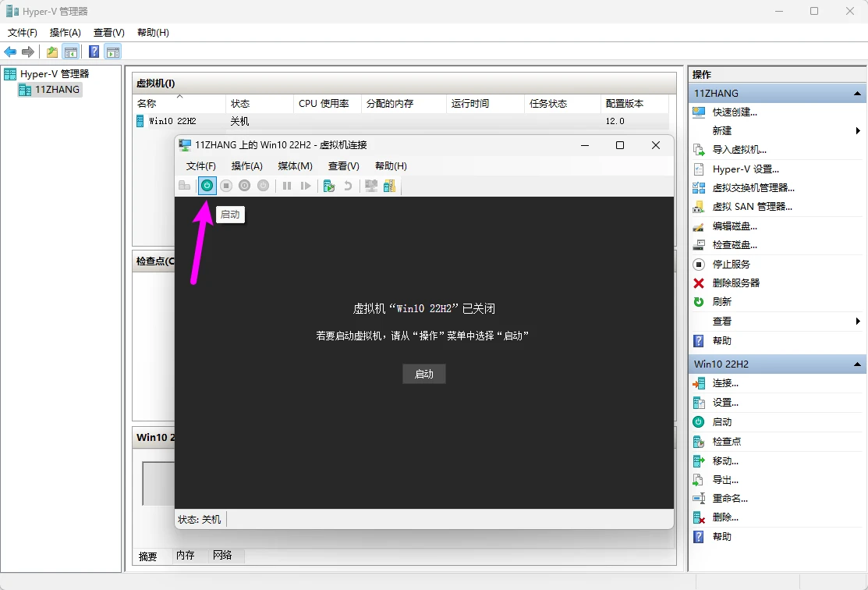Select 11ZHANG server in the tree
The width and height of the screenshot is (868, 590).
pyautogui.click(x=57, y=90)
